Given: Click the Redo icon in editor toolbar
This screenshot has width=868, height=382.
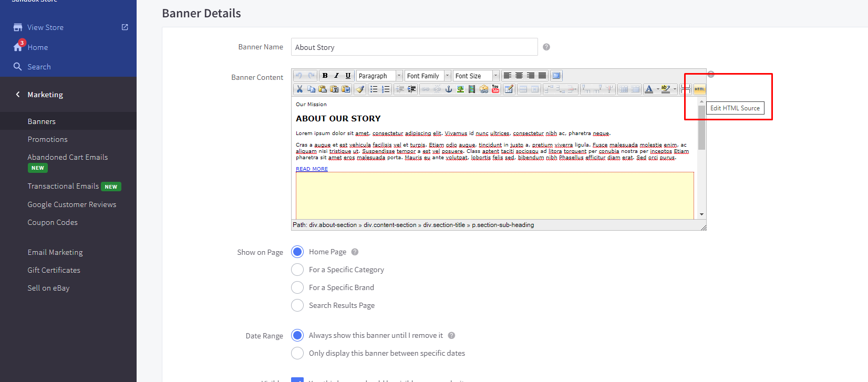Looking at the screenshot, I should [311, 76].
